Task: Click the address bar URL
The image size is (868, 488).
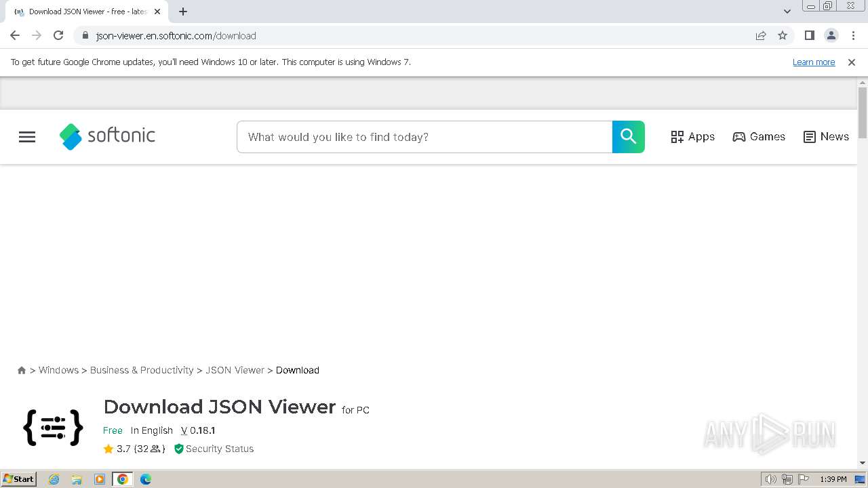Action: (176, 36)
